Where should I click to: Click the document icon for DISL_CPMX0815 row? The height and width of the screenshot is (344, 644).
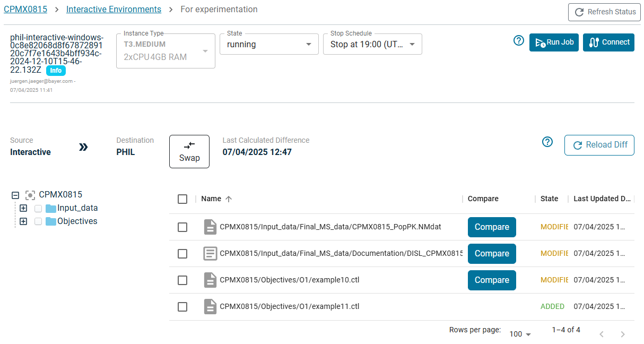pos(210,253)
